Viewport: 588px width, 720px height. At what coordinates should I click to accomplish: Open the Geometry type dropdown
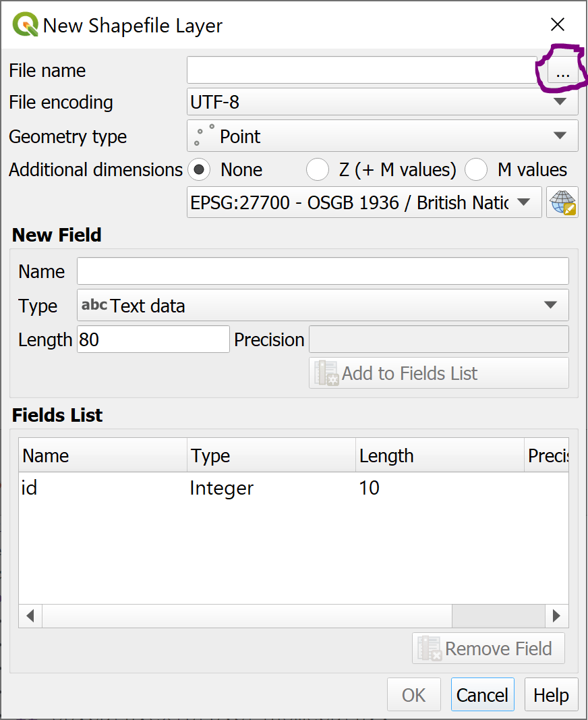(x=561, y=136)
